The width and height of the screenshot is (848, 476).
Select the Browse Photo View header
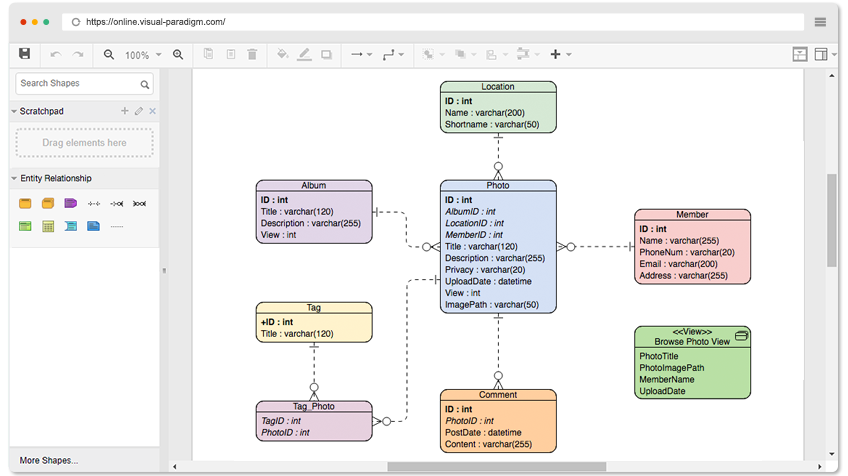[x=692, y=337]
